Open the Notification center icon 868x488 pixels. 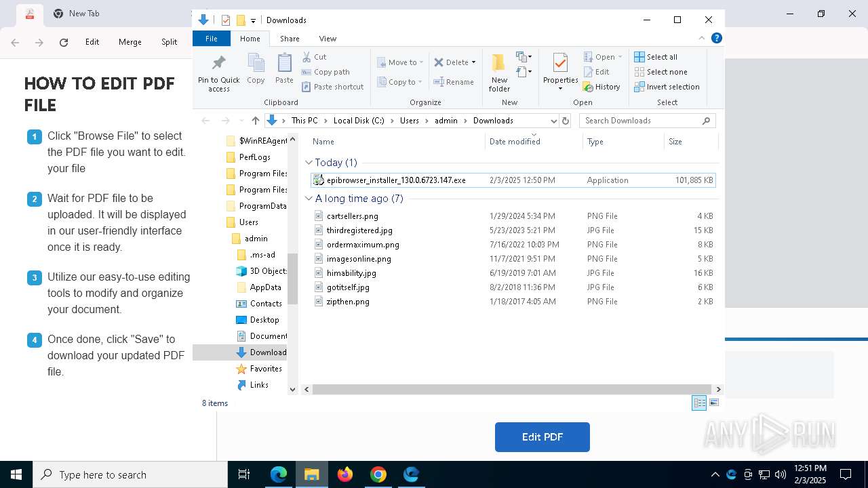pyautogui.click(x=846, y=474)
